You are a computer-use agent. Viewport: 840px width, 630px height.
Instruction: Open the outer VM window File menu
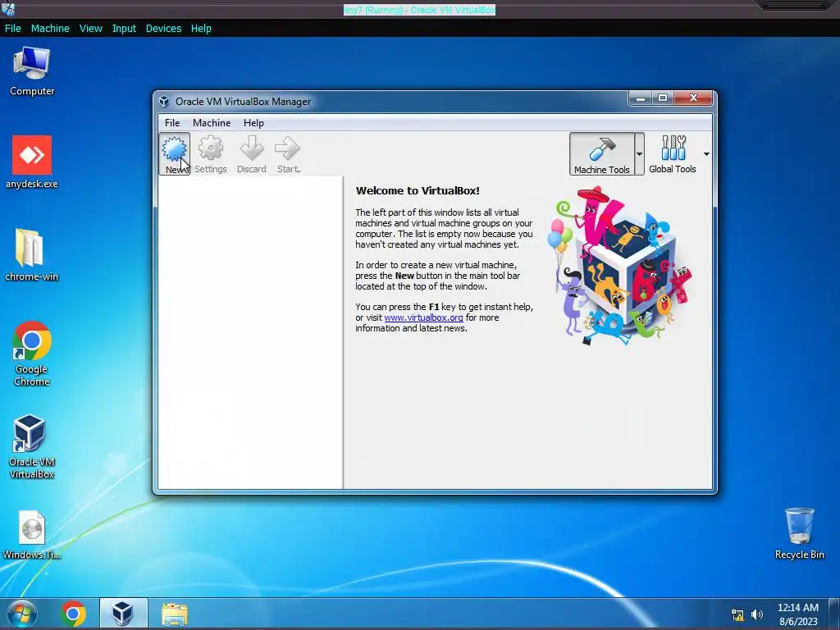(13, 29)
